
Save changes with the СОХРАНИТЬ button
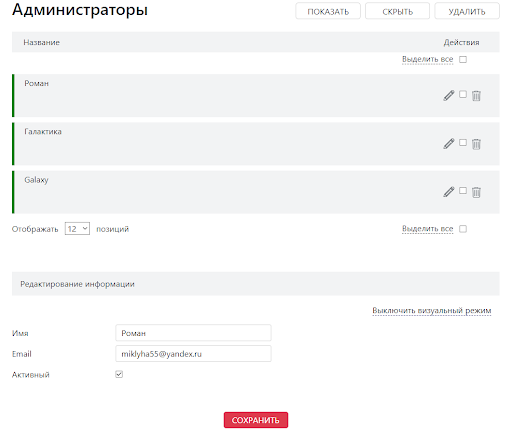click(x=256, y=420)
